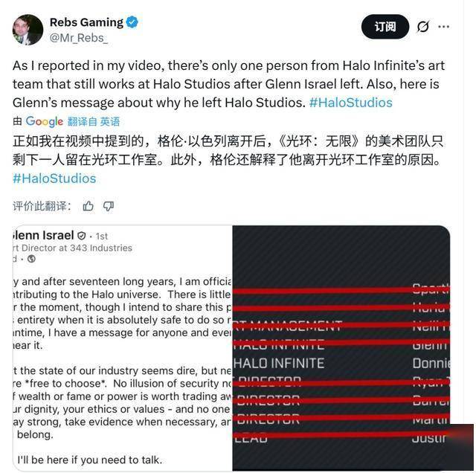Open the Rebs Gaming display name
Viewport: 476px width, 473px height.
[86, 22]
